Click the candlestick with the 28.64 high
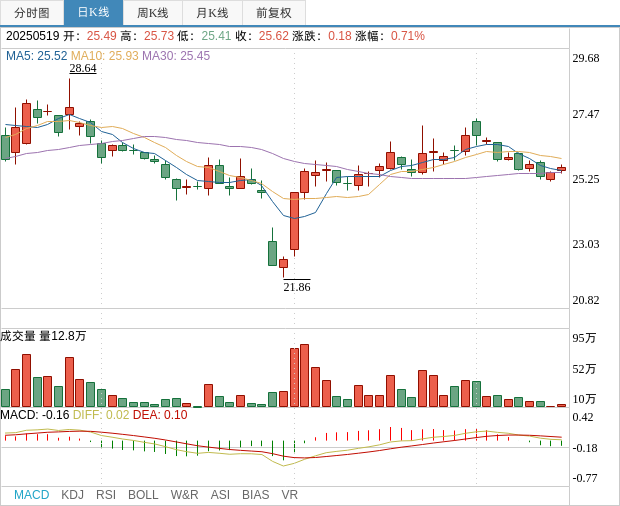 70,104
